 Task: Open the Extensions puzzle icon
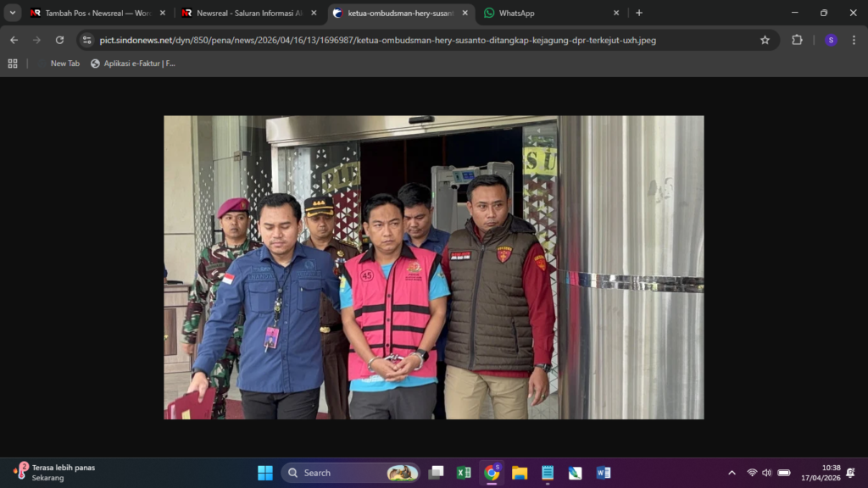point(797,40)
